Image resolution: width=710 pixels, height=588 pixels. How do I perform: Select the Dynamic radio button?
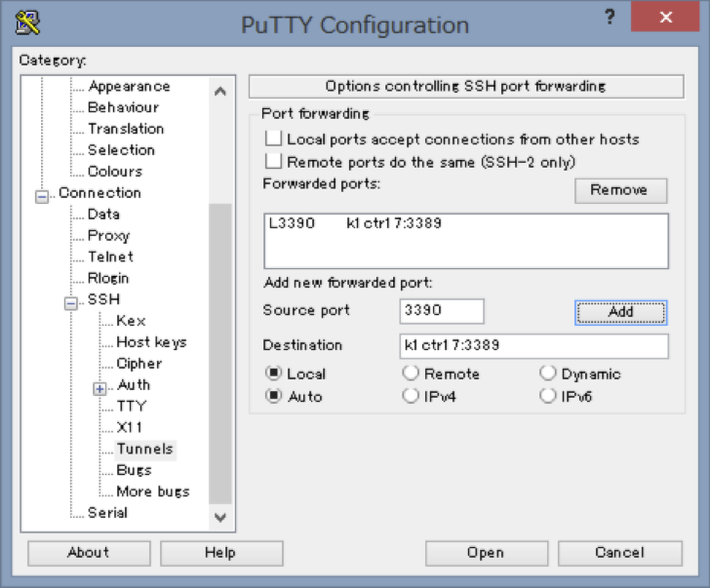[x=548, y=373]
